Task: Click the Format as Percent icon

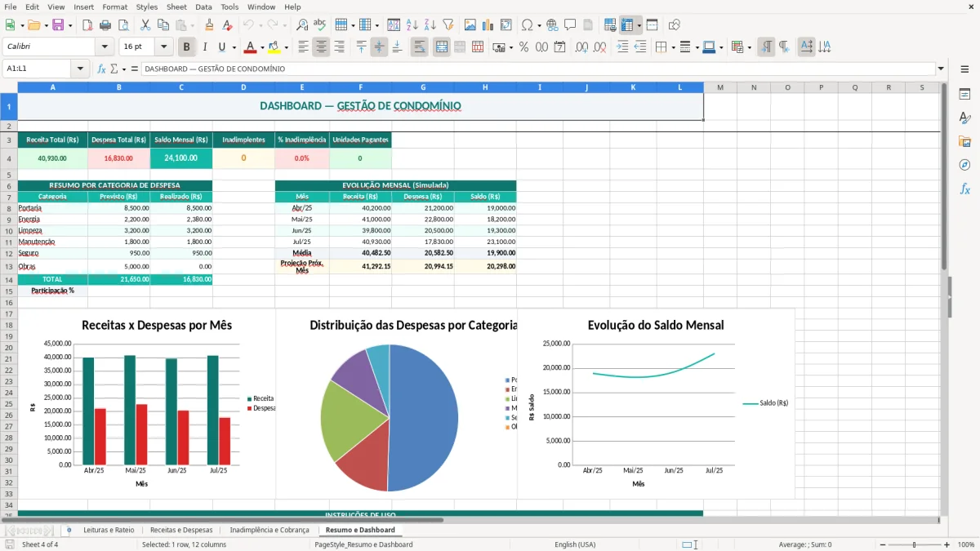Action: [x=523, y=47]
